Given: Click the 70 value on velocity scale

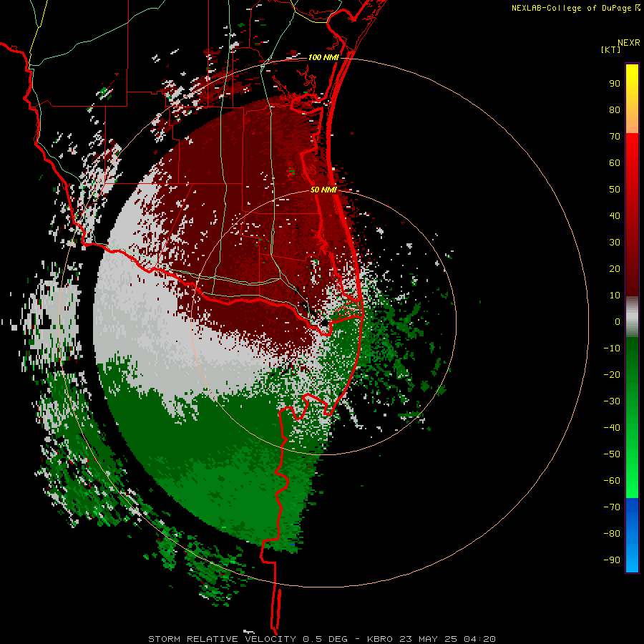Looking at the screenshot, I should [615, 137].
